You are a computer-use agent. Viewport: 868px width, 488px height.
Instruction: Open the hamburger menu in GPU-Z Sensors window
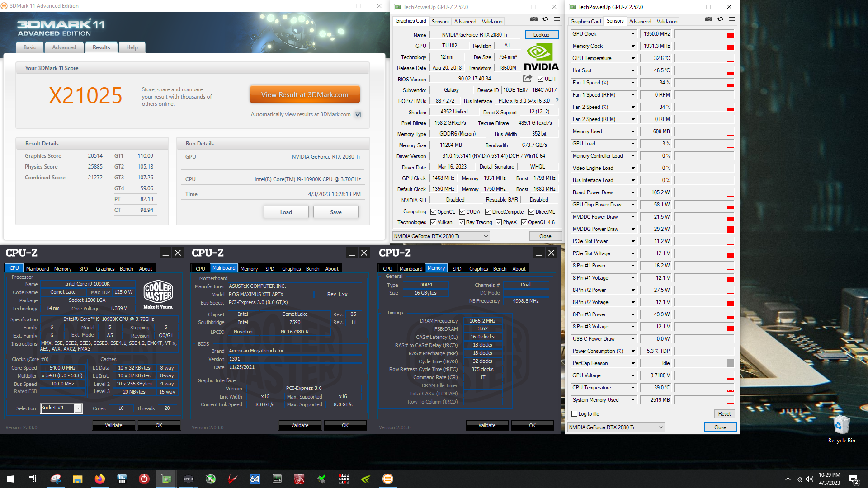tap(732, 19)
